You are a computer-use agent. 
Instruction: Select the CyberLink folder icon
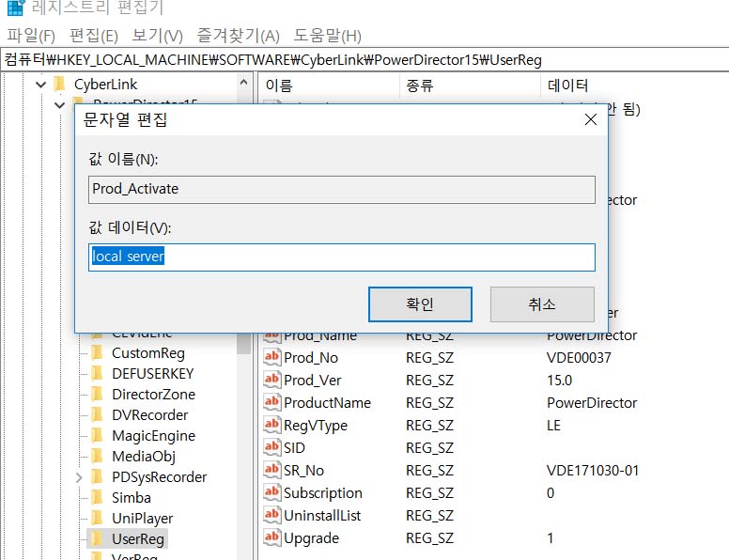pos(59,84)
